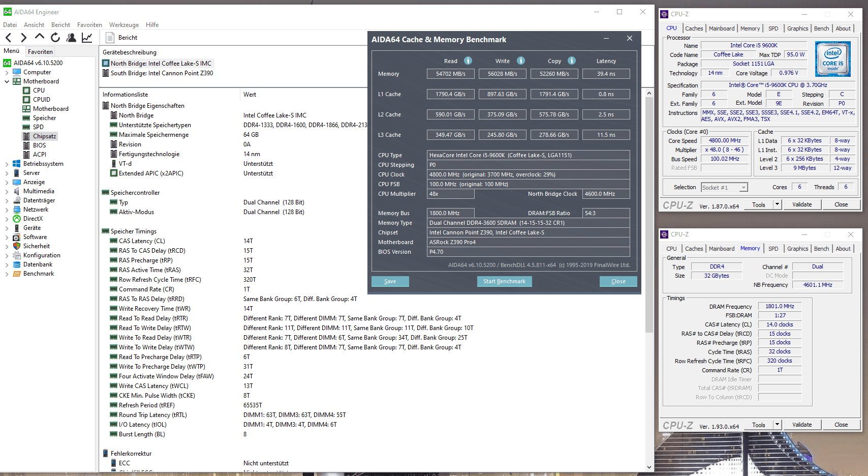This screenshot has width=868, height=476.
Task: Switch to Favoriten tab in left panel
Action: click(x=40, y=51)
